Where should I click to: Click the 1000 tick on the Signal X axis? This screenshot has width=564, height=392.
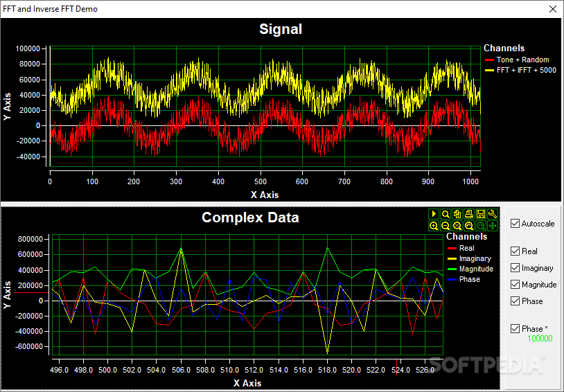470,181
